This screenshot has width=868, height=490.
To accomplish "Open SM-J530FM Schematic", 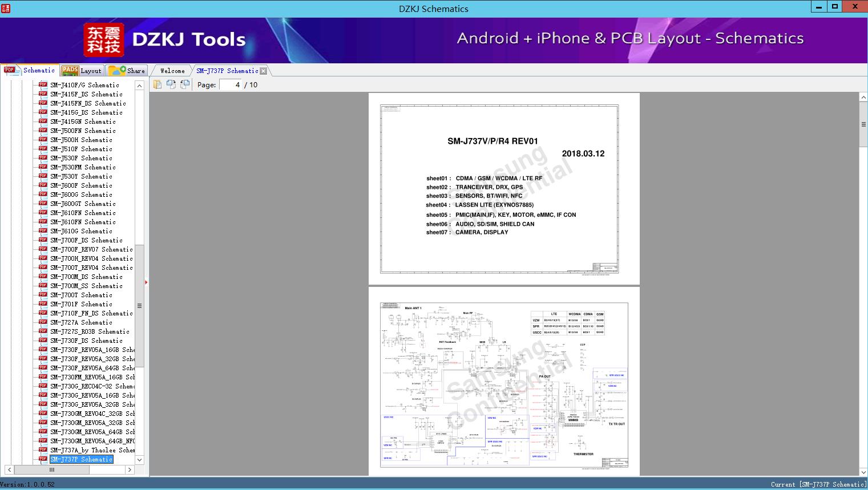I will point(83,167).
